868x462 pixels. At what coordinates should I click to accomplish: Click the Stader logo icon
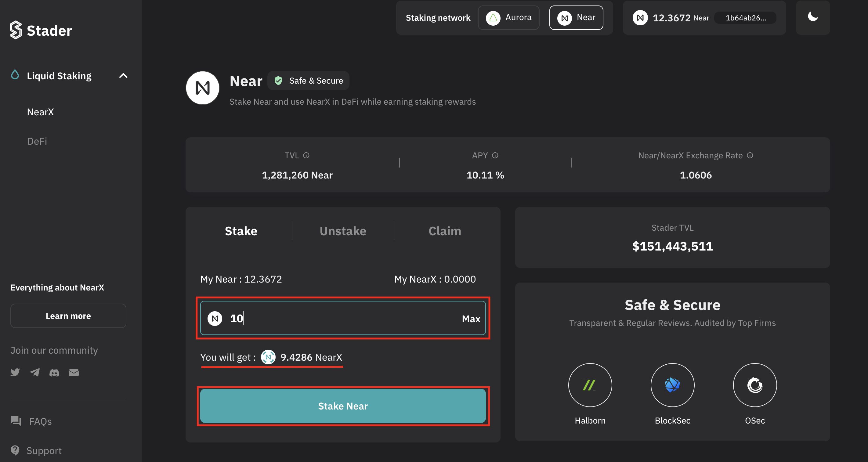click(x=16, y=30)
